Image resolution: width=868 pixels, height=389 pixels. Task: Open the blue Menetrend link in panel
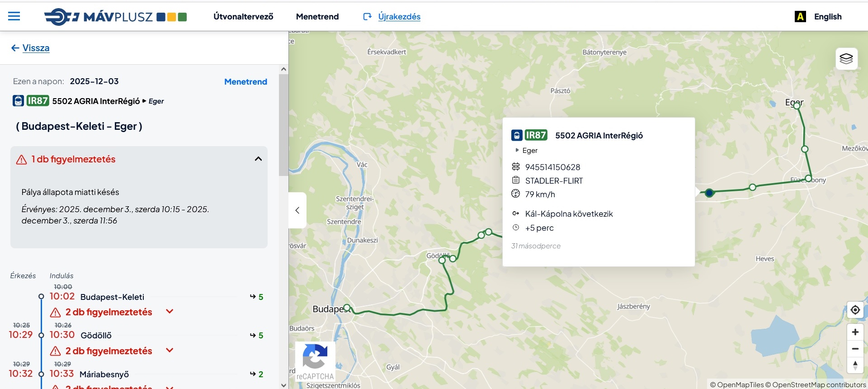pos(245,82)
